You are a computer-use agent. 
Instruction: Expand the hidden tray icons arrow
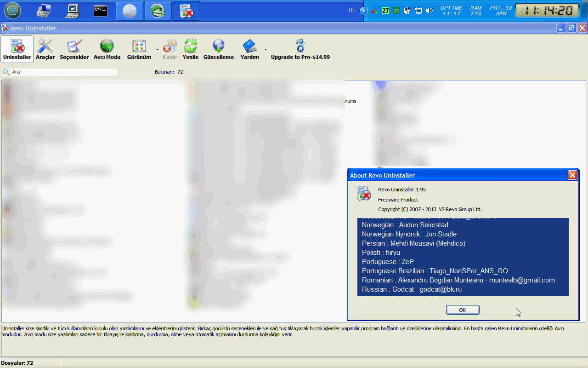(364, 11)
